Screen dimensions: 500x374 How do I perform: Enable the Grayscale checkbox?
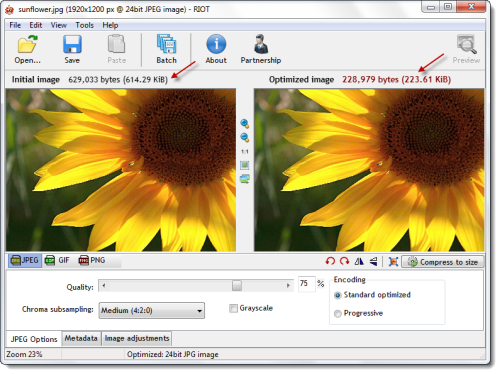pos(233,308)
